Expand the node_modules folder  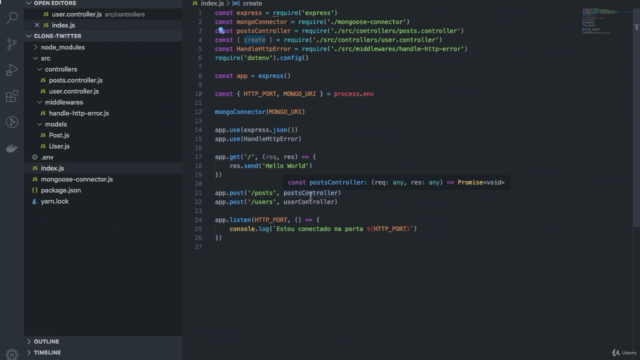click(x=62, y=47)
